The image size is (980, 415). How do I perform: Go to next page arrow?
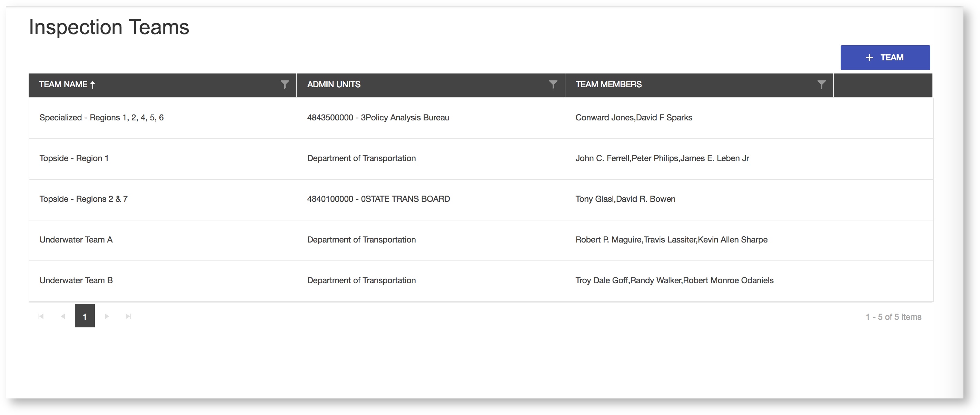pos(107,316)
